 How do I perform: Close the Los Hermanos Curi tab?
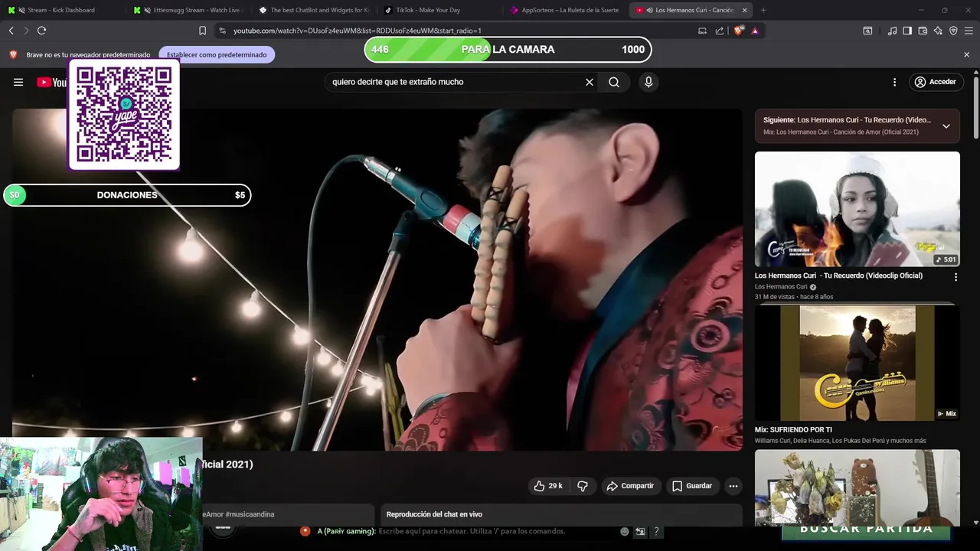[744, 10]
